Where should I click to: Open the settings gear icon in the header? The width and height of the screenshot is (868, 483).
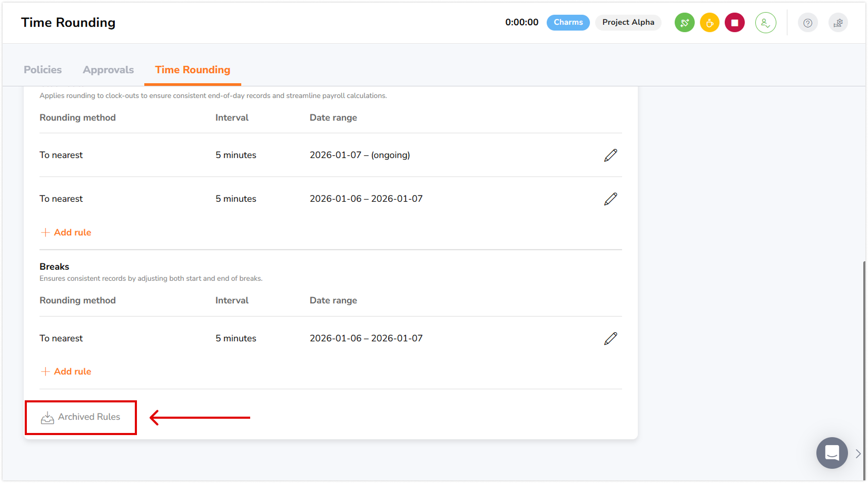coord(838,23)
